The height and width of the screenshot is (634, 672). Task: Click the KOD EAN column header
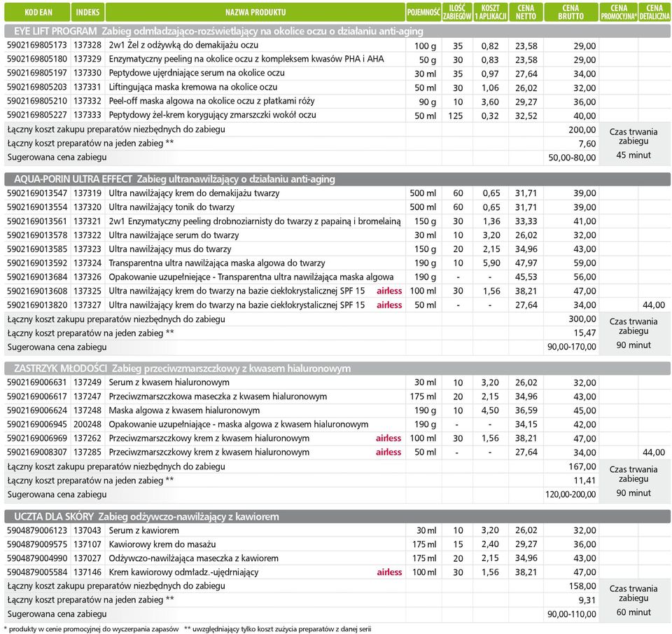click(37, 13)
